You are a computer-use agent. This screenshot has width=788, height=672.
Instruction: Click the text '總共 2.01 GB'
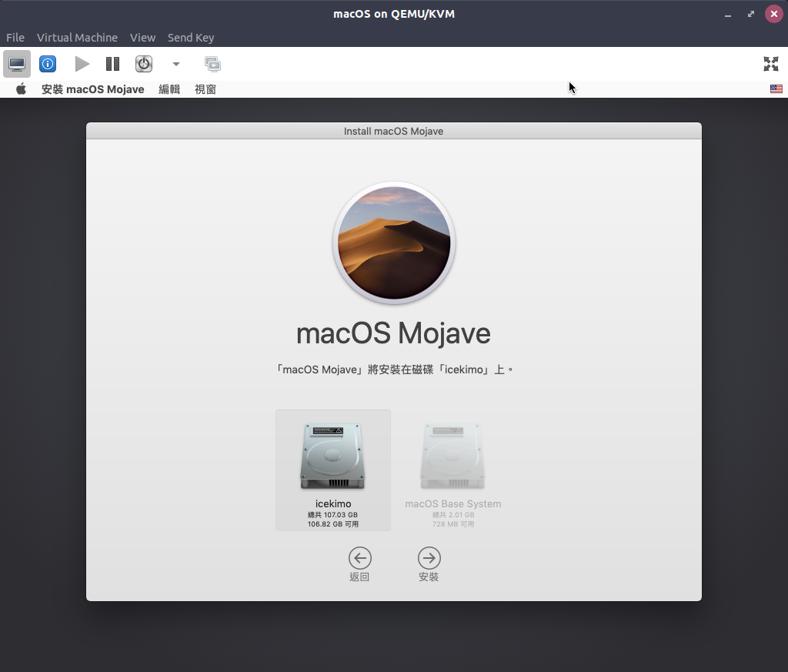pyautogui.click(x=453, y=515)
